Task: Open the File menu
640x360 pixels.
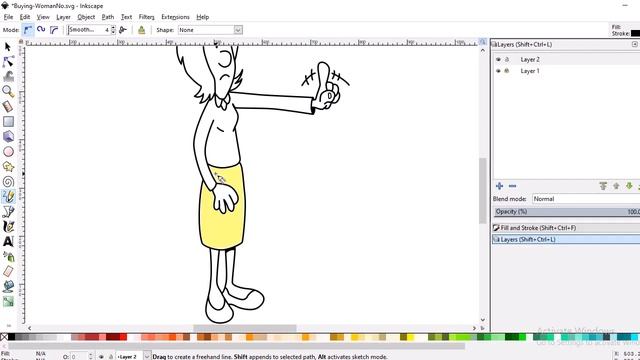Action: [x=9, y=17]
